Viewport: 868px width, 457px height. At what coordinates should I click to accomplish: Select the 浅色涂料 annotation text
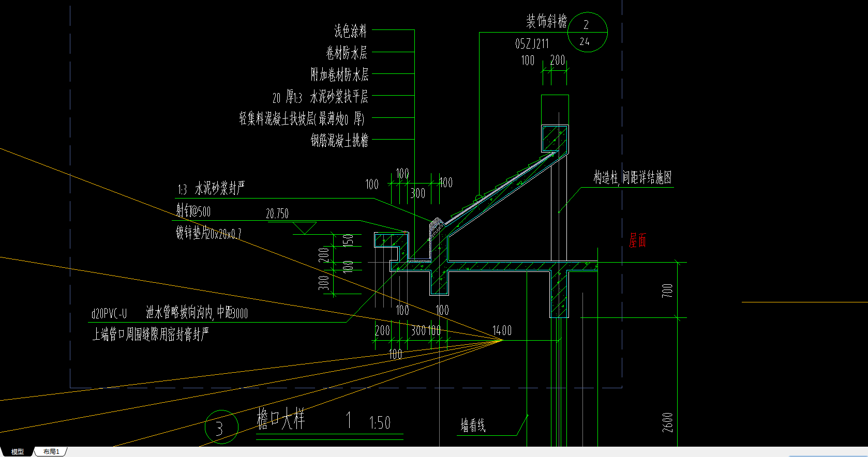tap(350, 31)
